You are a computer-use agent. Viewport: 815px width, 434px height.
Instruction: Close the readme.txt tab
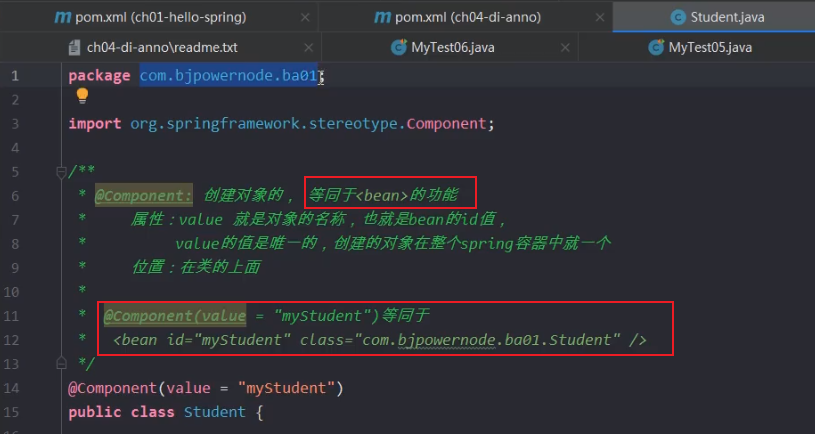pyautogui.click(x=308, y=48)
